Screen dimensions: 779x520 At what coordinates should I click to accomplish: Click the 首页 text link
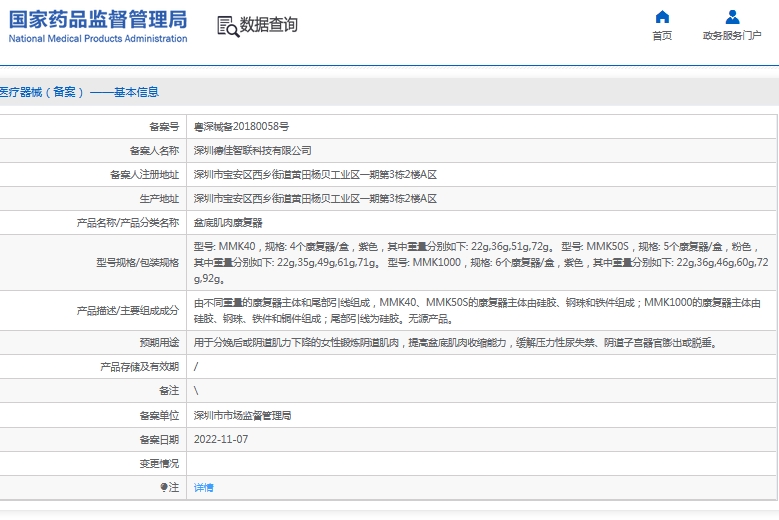click(662, 36)
